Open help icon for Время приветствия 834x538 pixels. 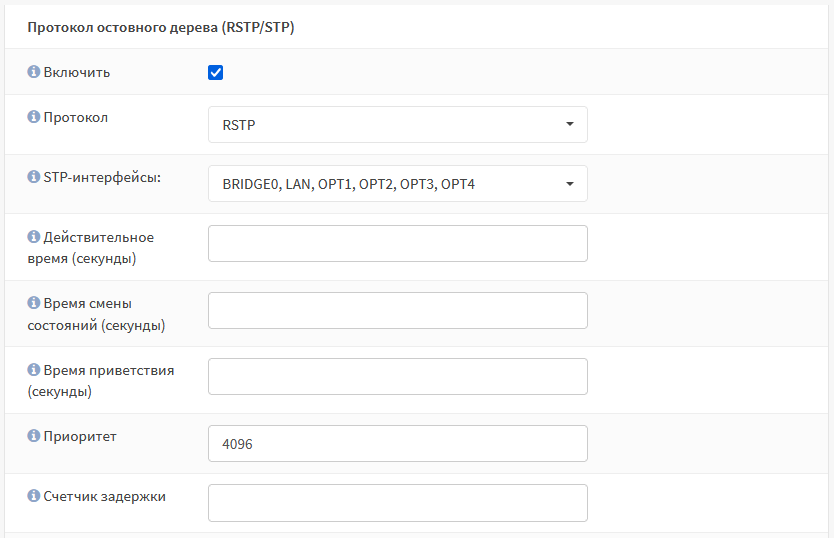point(34,369)
